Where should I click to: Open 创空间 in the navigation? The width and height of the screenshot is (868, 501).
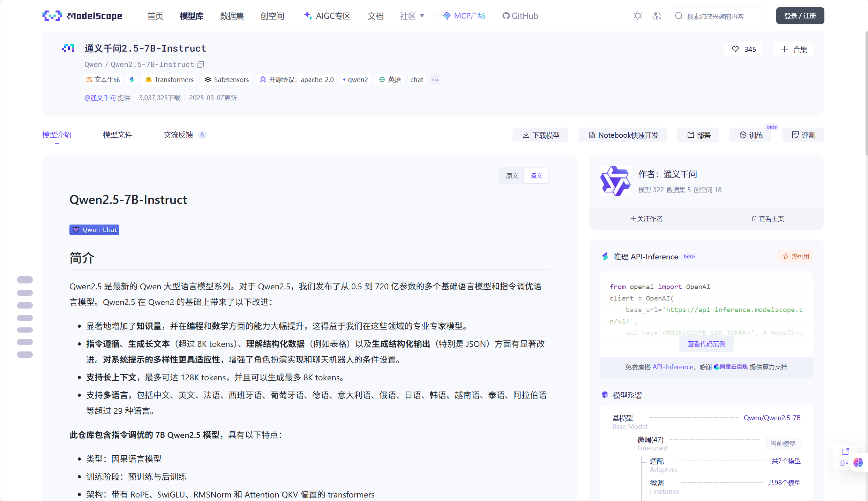pyautogui.click(x=272, y=16)
